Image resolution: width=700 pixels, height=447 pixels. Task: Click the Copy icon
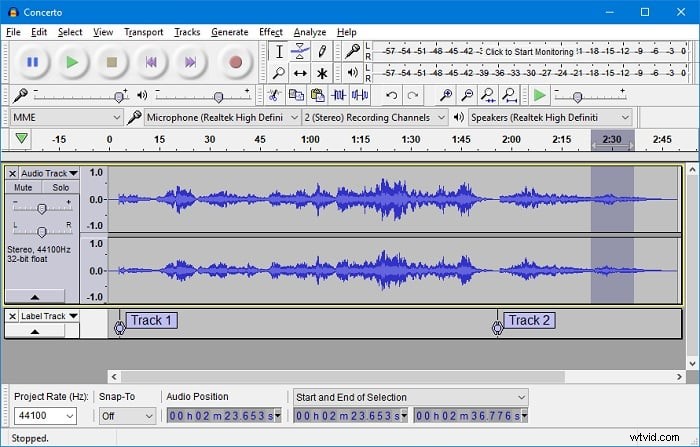(296, 95)
